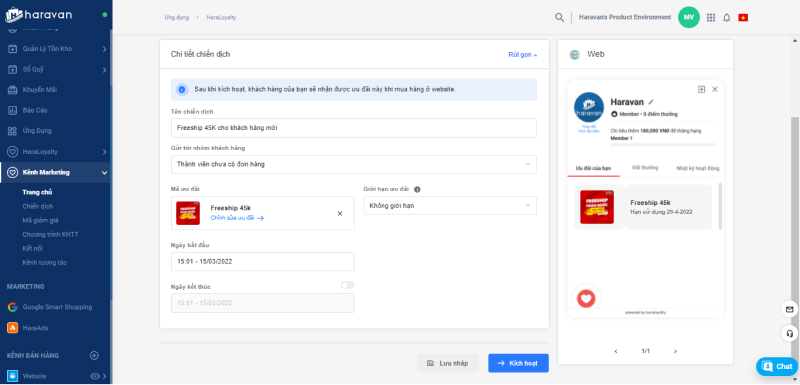800x385 pixels.
Task: Click the pencil edit icon next to Haravan
Action: [651, 102]
